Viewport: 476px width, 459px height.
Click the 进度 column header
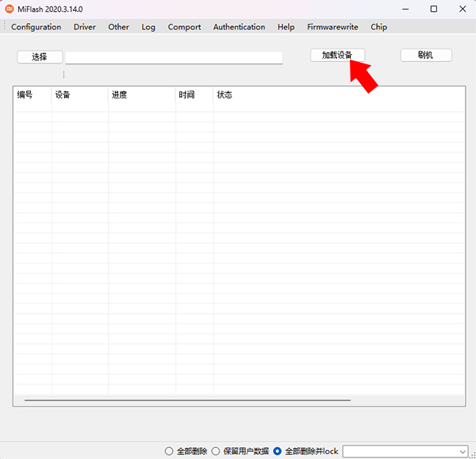[x=142, y=94]
